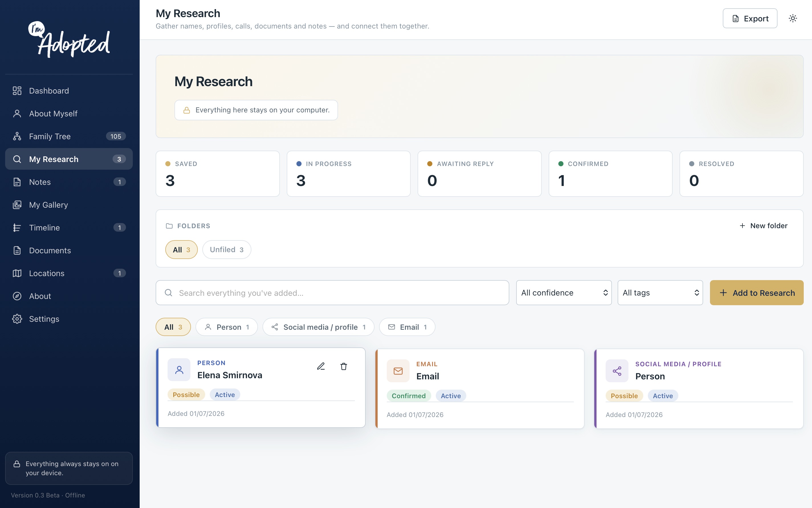Click the About Myself person icon

click(x=17, y=114)
